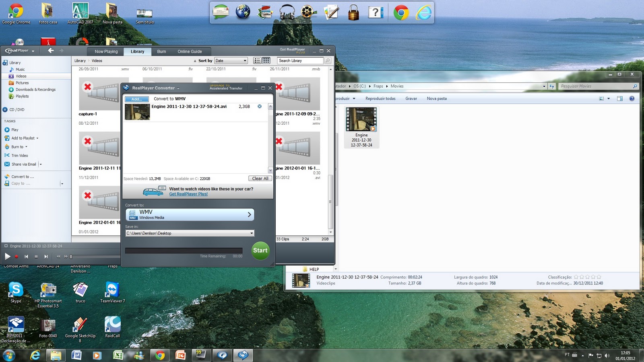Screen dimensions: 644x362
Task: Expand the Add to Playlist dropdown
Action: 37,138
